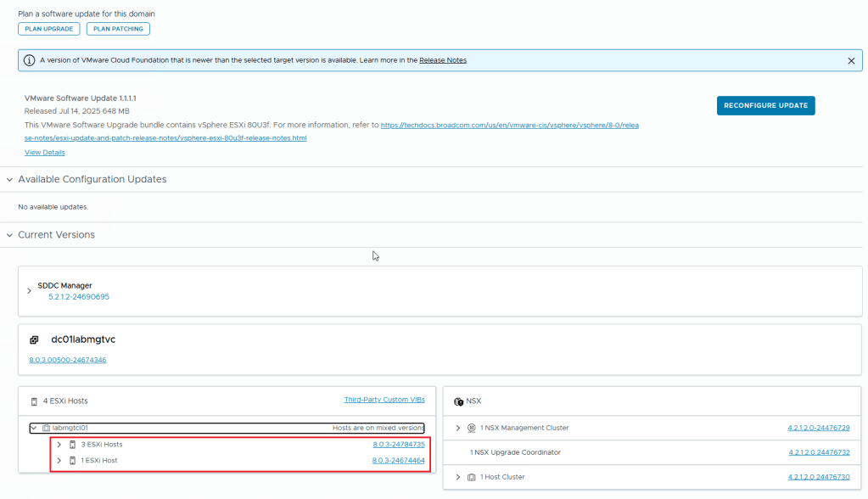Expand the SDDC Manager details
The height and width of the screenshot is (499, 868).
click(x=29, y=291)
